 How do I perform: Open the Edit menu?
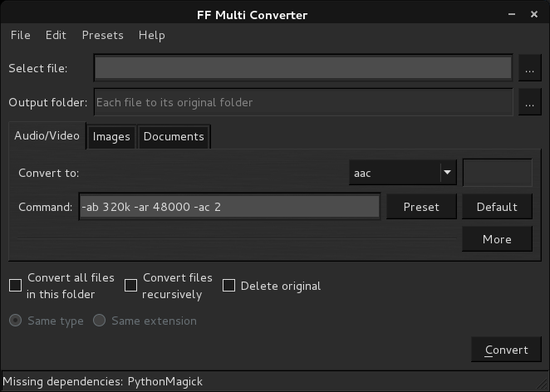(56, 35)
